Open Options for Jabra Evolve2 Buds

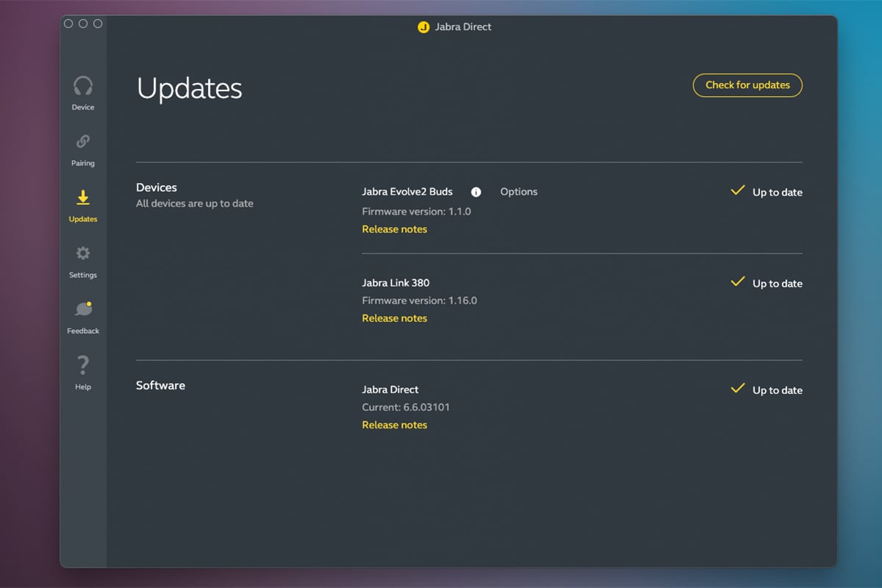click(x=519, y=192)
